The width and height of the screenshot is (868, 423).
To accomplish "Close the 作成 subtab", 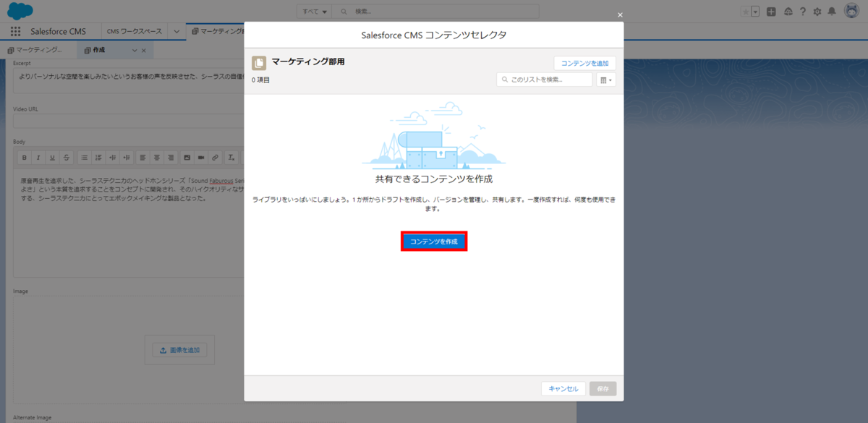I will (144, 50).
